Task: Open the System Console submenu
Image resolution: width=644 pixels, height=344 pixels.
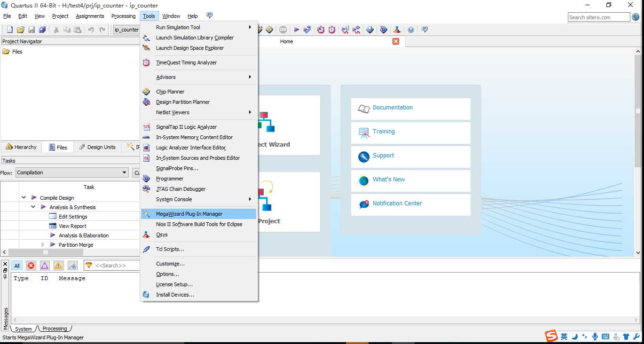Action: click(x=199, y=199)
